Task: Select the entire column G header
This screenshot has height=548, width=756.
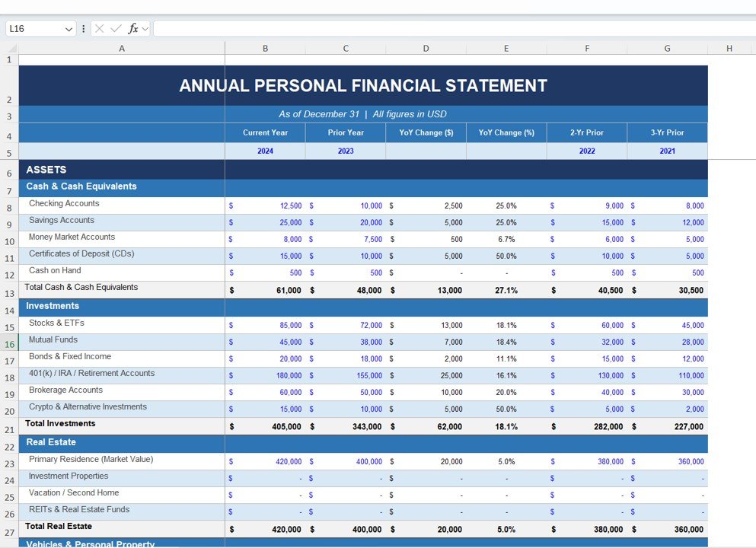Action: (x=667, y=47)
